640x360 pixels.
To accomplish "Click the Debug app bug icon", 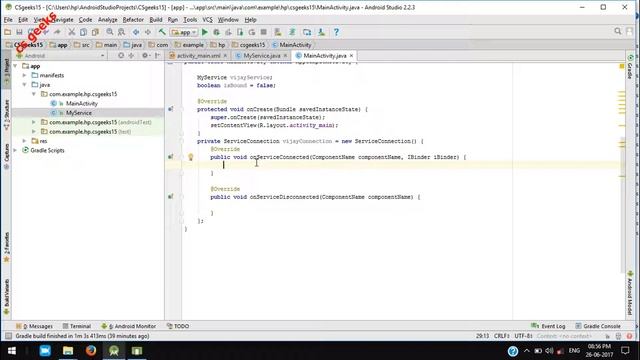I will pyautogui.click(x=216, y=32).
